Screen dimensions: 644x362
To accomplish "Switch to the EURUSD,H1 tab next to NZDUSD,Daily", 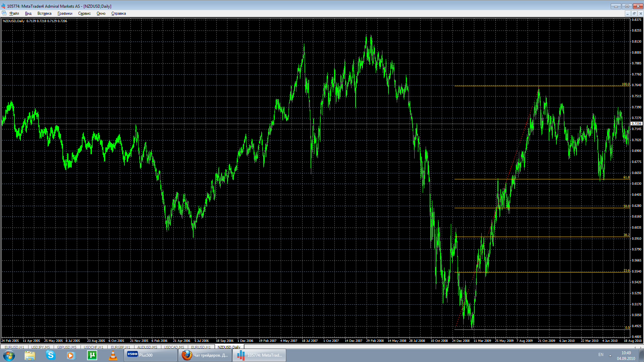I will pyautogui.click(x=201, y=347).
